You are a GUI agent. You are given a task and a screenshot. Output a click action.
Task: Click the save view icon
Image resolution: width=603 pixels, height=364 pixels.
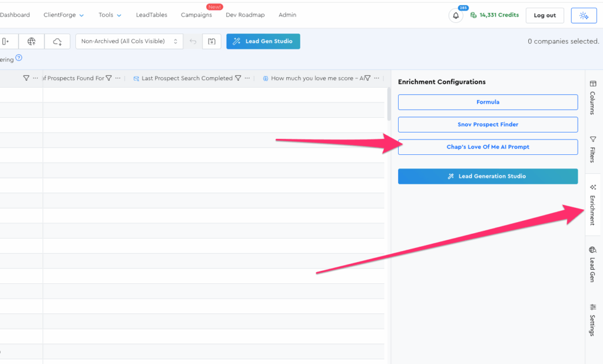211,41
